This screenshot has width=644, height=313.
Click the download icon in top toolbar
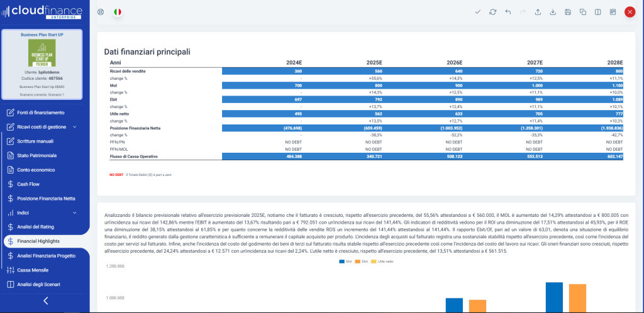pyautogui.click(x=553, y=12)
